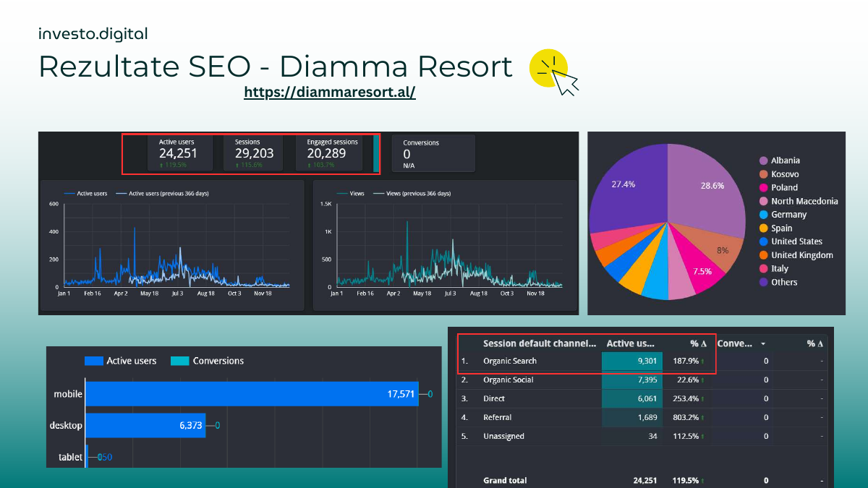This screenshot has height=488, width=868.
Task: Click the Poland color swatch in pie legend
Action: 764,187
